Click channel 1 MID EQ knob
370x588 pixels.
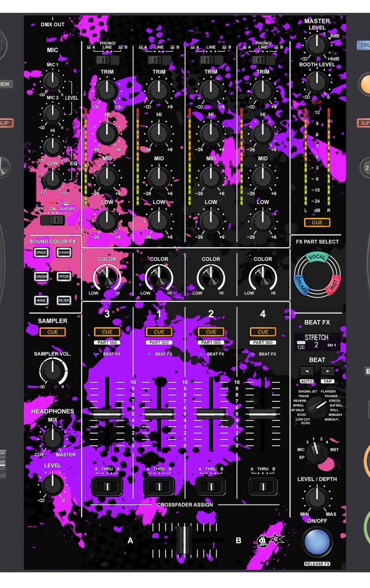coord(159,177)
